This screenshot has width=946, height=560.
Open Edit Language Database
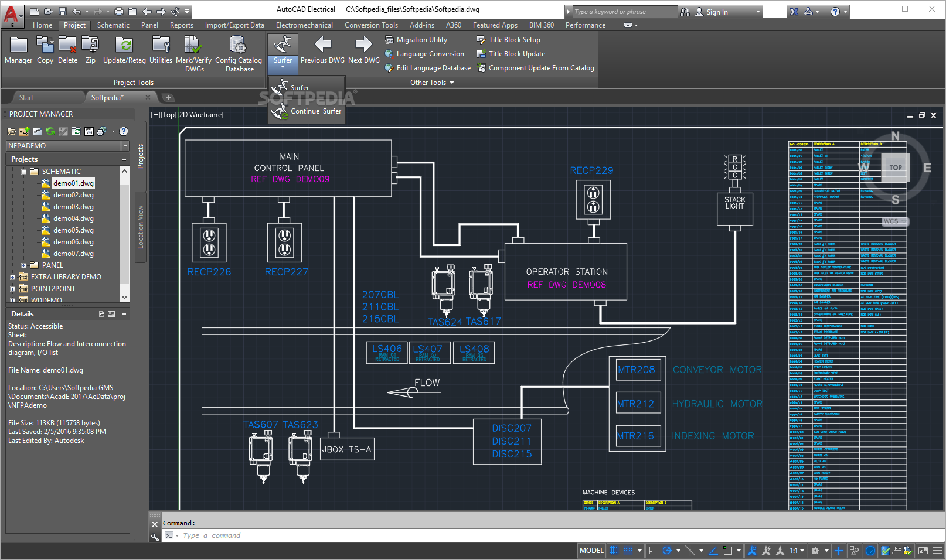tap(428, 68)
